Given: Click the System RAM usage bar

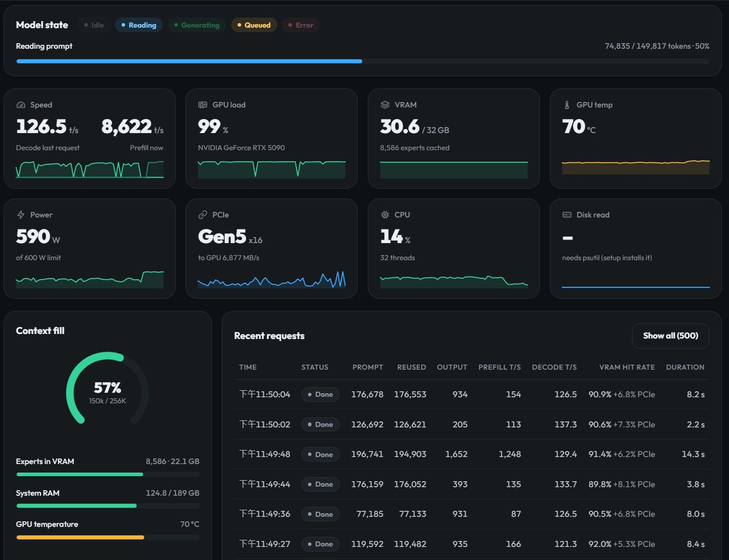Looking at the screenshot, I should (x=108, y=506).
